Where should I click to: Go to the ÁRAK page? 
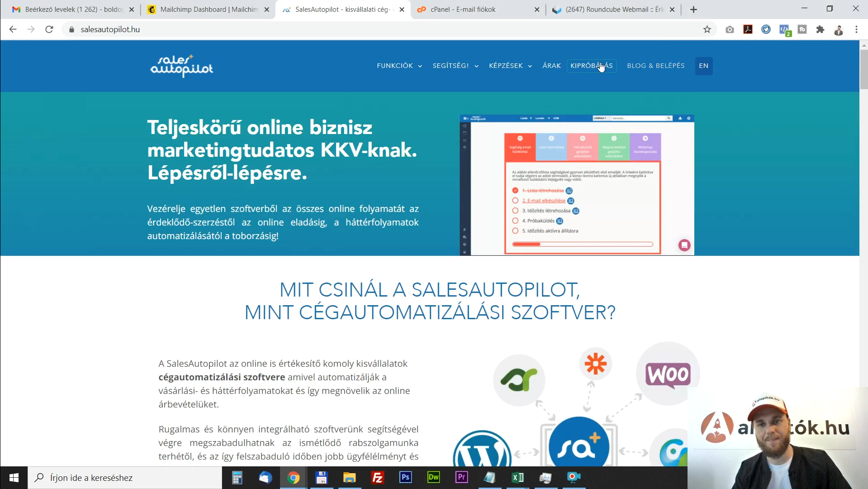point(551,66)
